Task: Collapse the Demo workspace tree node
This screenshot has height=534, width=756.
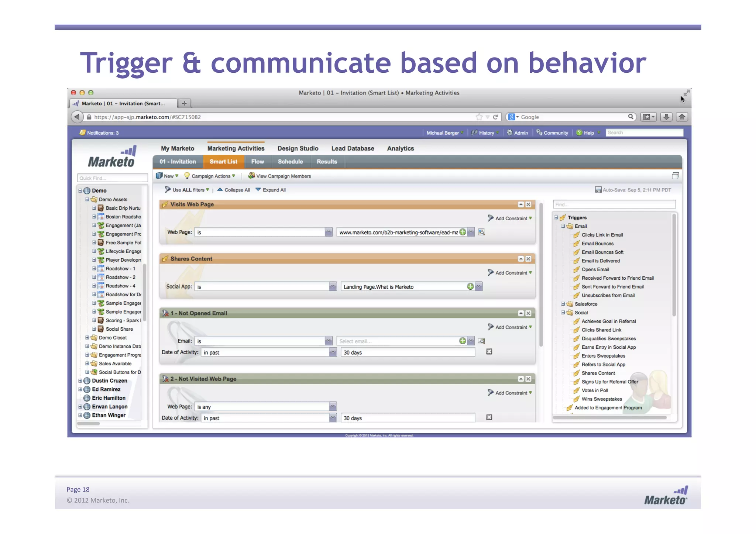Action: coord(80,191)
